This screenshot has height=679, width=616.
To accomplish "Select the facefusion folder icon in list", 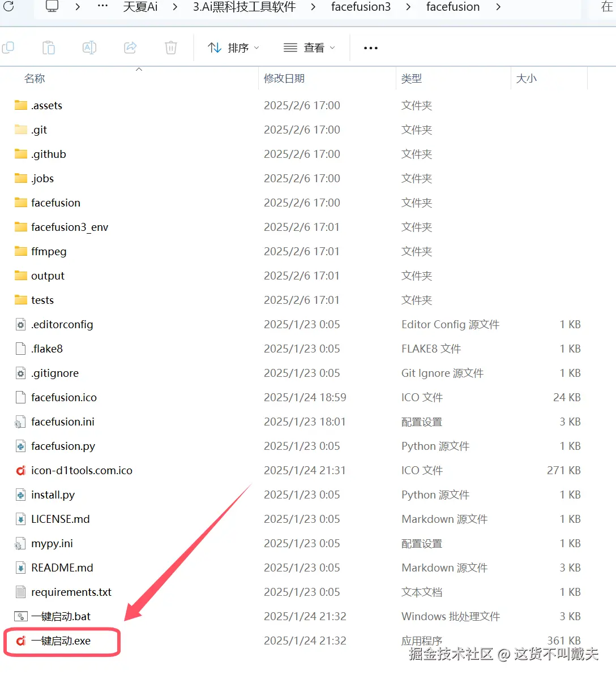I will pos(21,203).
